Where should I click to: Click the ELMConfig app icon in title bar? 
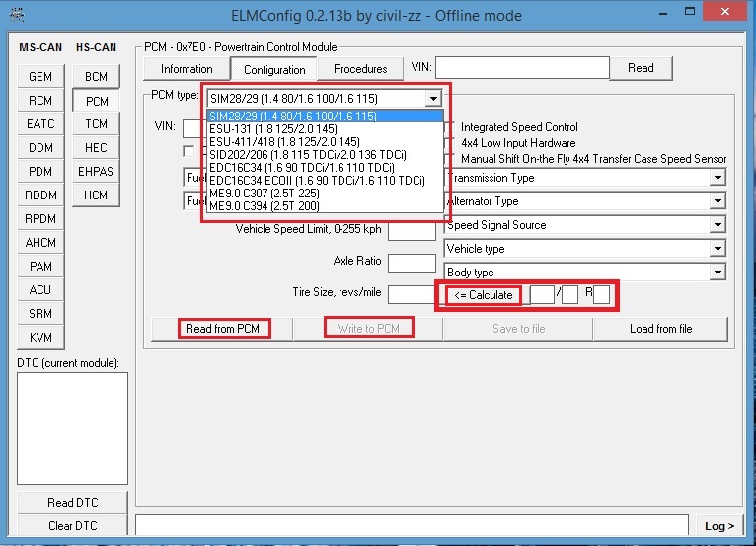tap(12, 14)
